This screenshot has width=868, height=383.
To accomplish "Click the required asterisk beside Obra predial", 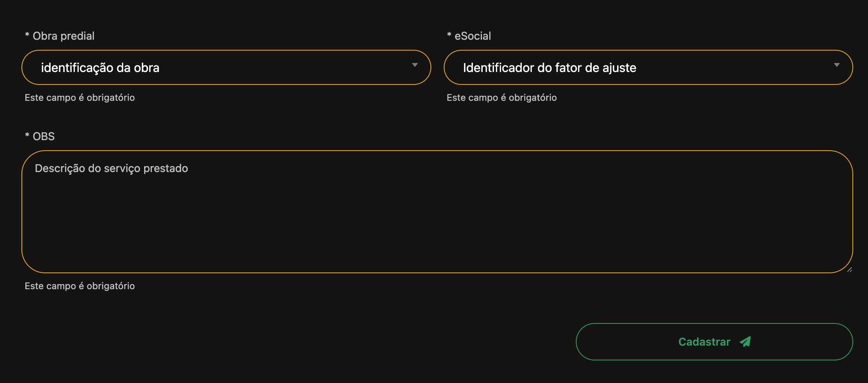I will pos(27,35).
